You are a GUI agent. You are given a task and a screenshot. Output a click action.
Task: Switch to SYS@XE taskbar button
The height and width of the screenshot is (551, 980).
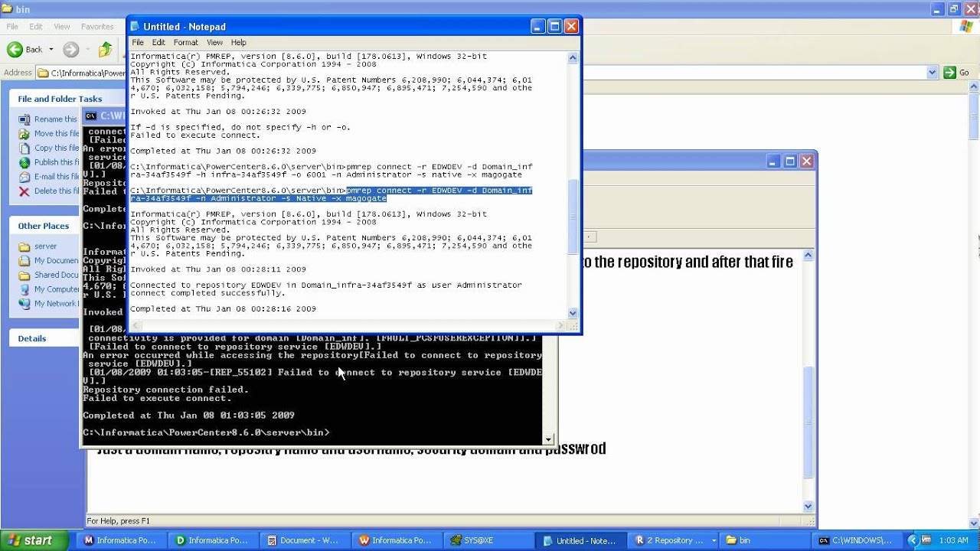488,540
